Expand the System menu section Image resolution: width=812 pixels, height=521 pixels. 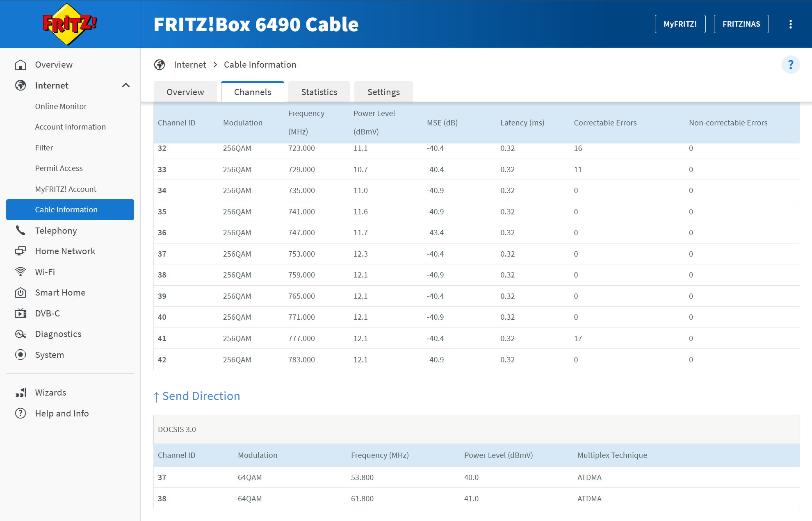(x=49, y=355)
